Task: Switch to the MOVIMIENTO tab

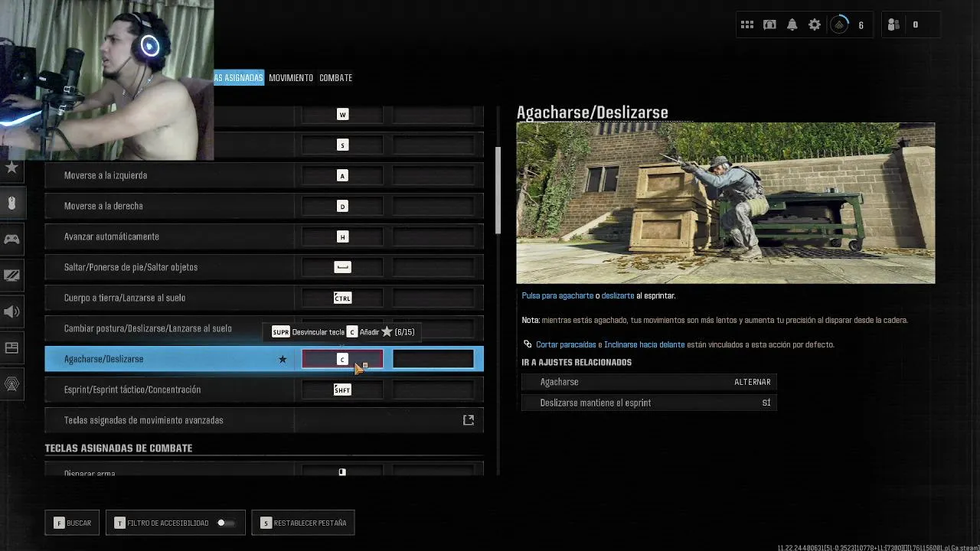Action: (x=291, y=78)
